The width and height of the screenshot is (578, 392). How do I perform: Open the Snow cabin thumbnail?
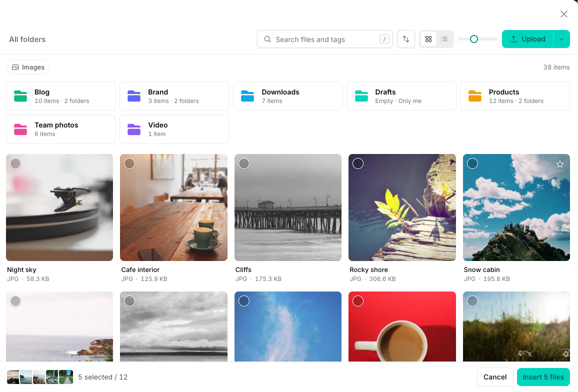click(516, 207)
